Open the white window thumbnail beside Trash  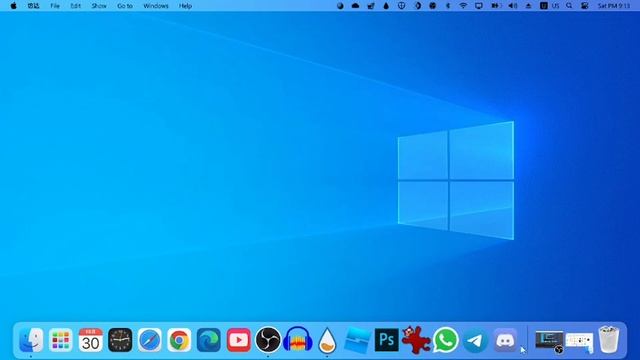pyautogui.click(x=579, y=341)
